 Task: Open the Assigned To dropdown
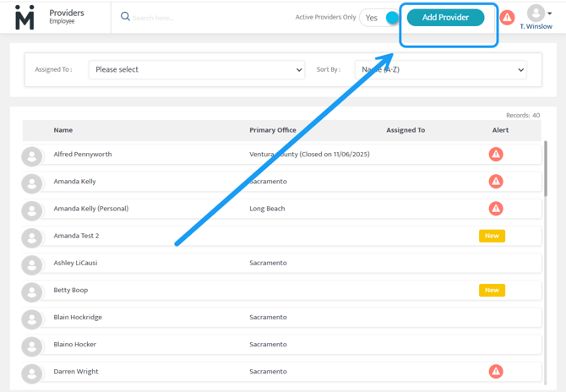(x=196, y=70)
